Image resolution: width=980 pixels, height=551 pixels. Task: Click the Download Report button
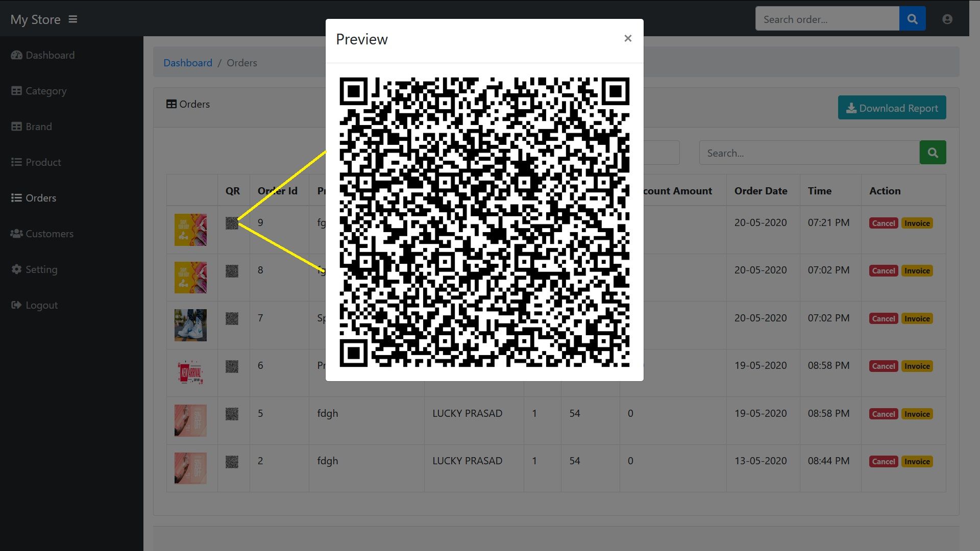click(892, 108)
